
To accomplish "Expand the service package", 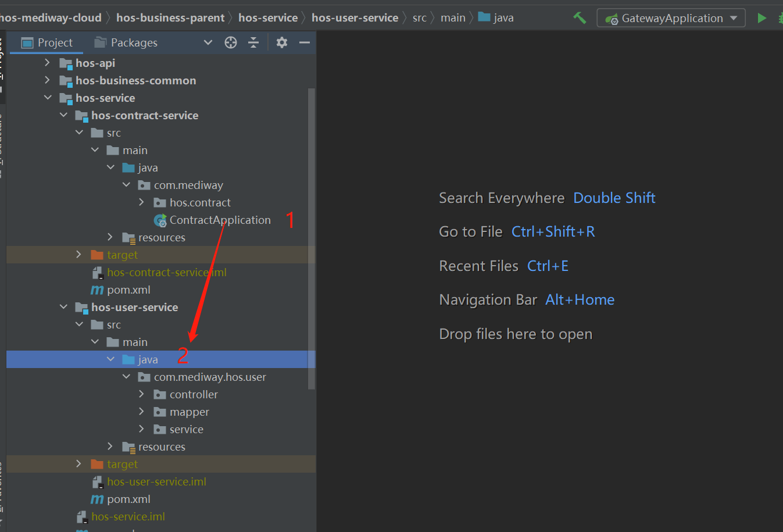I will (142, 429).
